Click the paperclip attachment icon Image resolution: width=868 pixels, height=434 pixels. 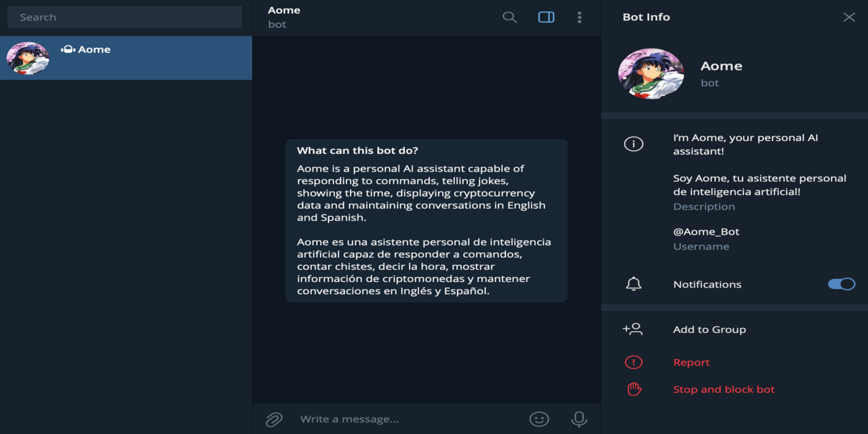pos(273,419)
